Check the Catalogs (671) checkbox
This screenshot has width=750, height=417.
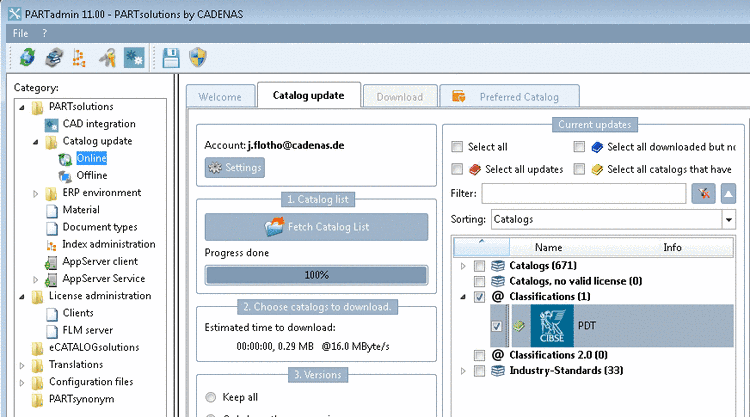[479, 265]
